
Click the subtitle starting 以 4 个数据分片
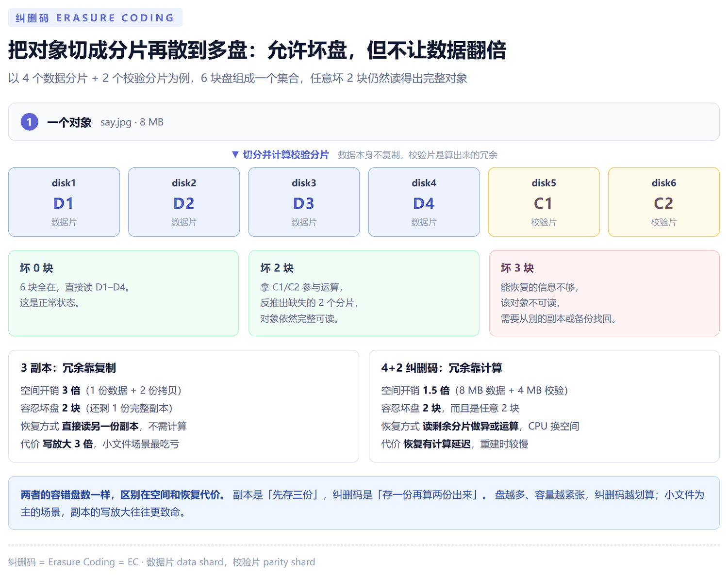click(x=238, y=78)
